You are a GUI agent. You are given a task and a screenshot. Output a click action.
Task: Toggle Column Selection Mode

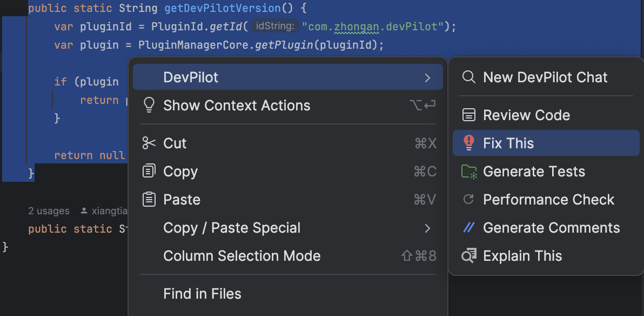click(242, 256)
